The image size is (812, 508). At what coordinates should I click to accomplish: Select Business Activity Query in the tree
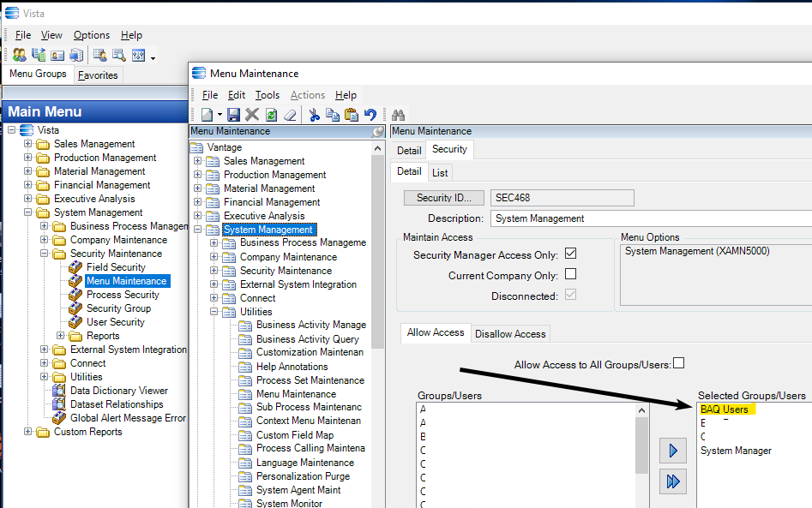(x=308, y=339)
